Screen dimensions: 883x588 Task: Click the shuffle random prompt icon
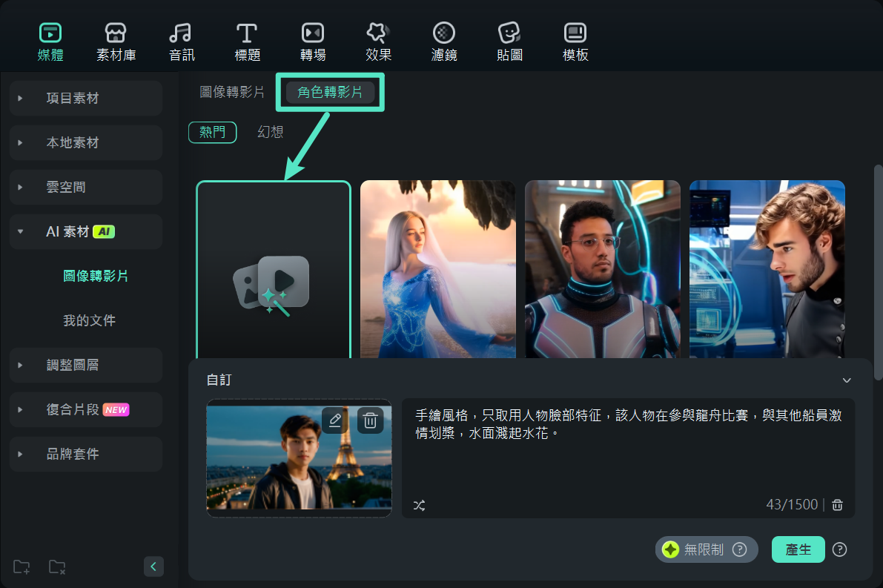coord(419,505)
